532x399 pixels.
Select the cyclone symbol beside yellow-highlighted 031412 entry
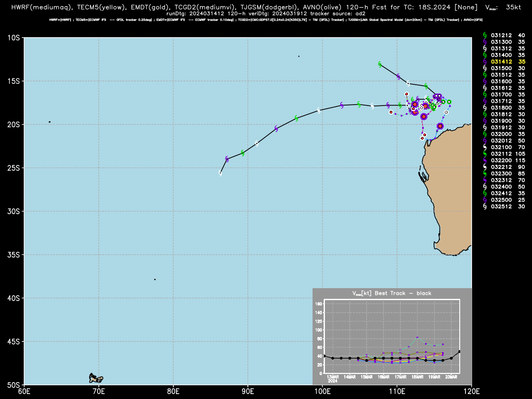[485, 62]
